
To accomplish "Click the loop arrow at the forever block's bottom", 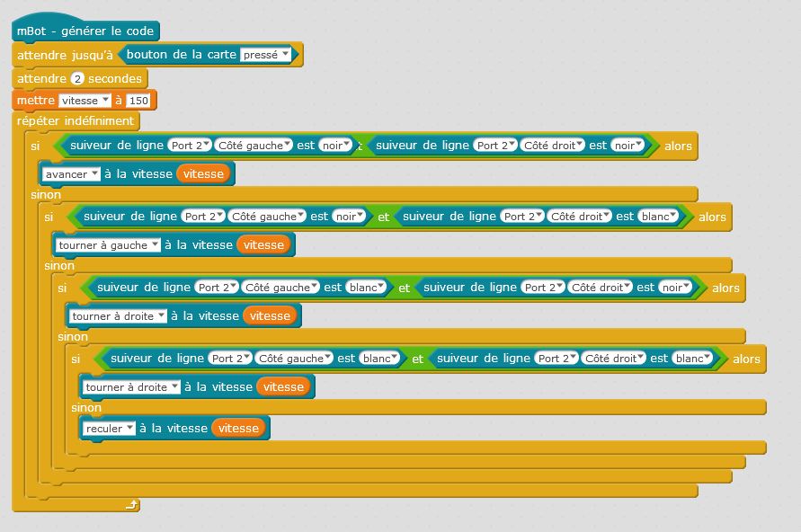I will point(132,505).
